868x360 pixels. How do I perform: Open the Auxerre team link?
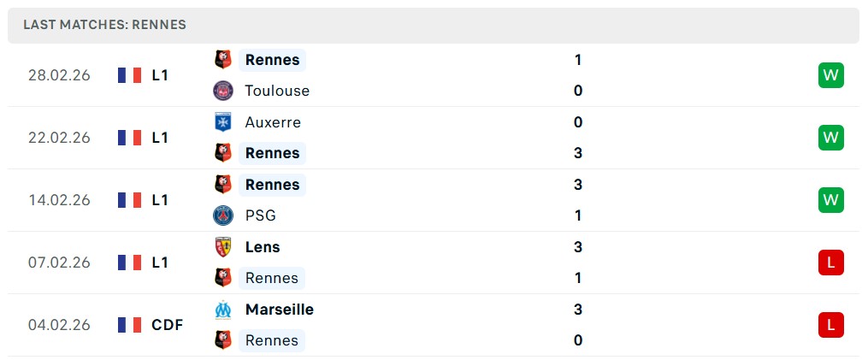273,122
